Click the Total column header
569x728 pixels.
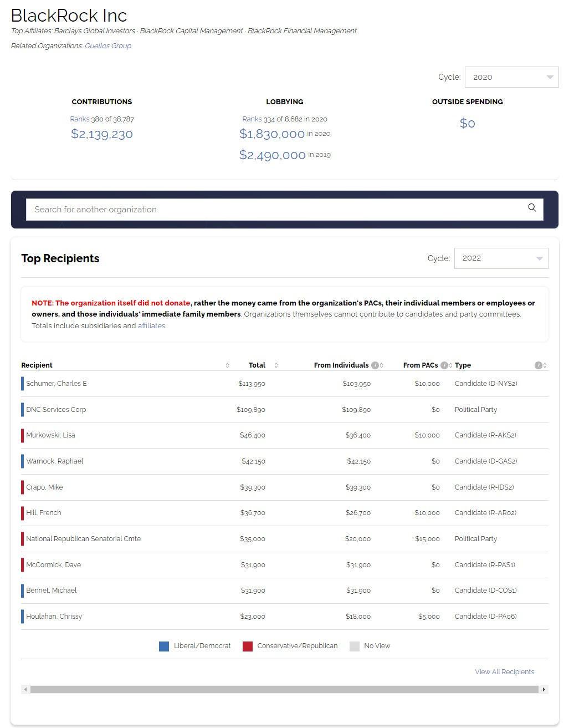257,365
